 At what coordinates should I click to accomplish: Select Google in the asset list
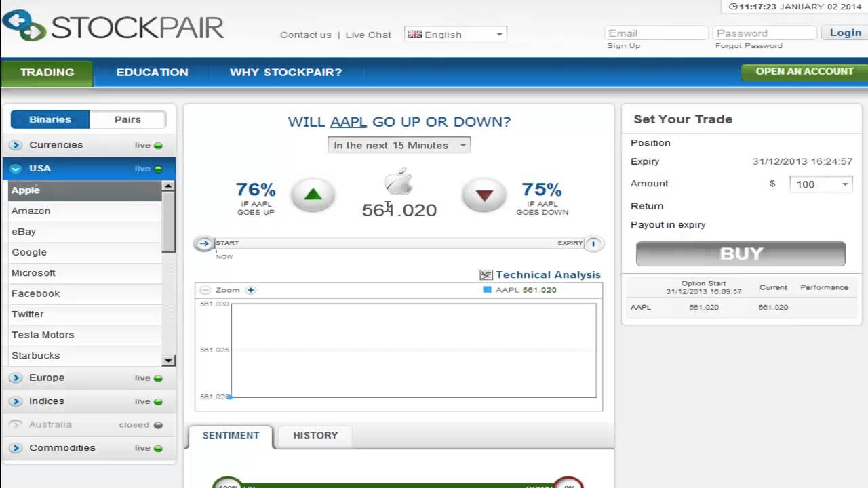pos(85,252)
